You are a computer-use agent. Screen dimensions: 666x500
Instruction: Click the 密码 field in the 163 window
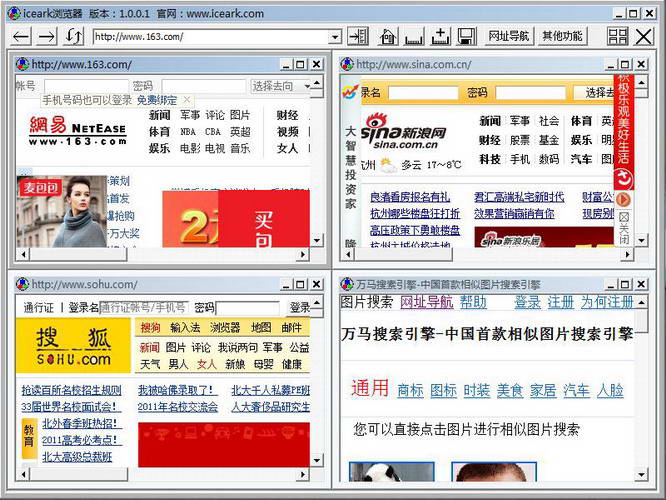(x=204, y=86)
